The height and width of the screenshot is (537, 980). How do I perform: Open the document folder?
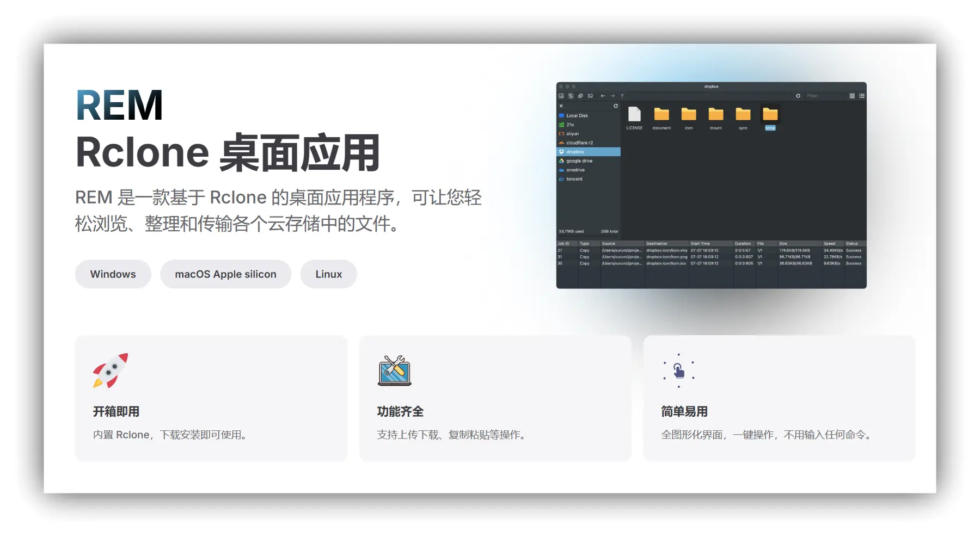click(661, 114)
